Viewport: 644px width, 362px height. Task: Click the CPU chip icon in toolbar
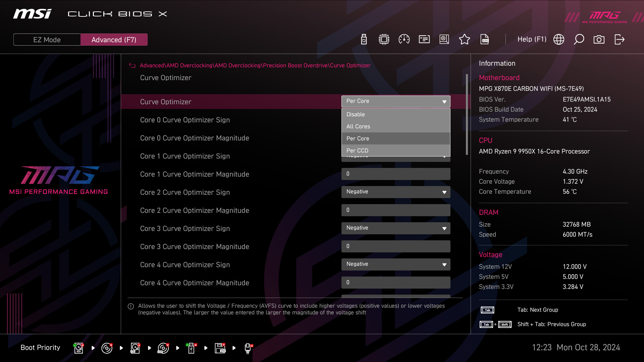pyautogui.click(x=384, y=40)
